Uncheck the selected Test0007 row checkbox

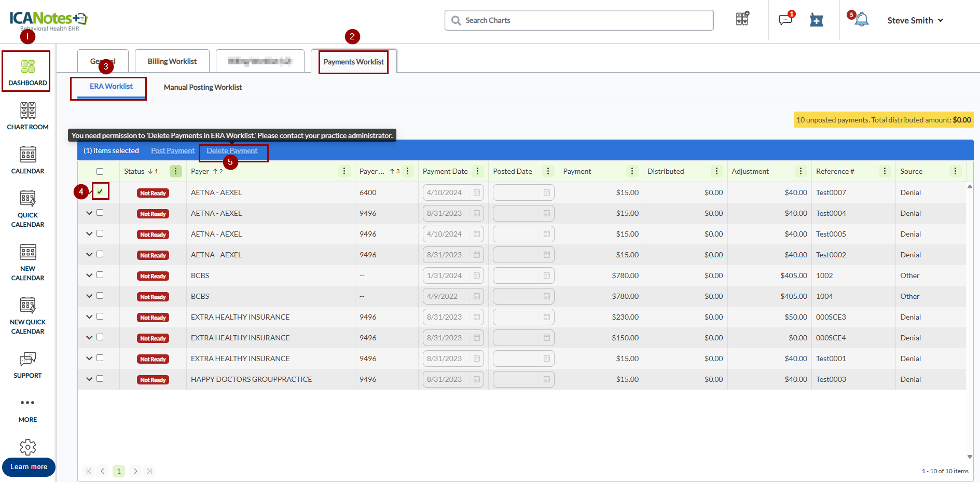click(100, 191)
